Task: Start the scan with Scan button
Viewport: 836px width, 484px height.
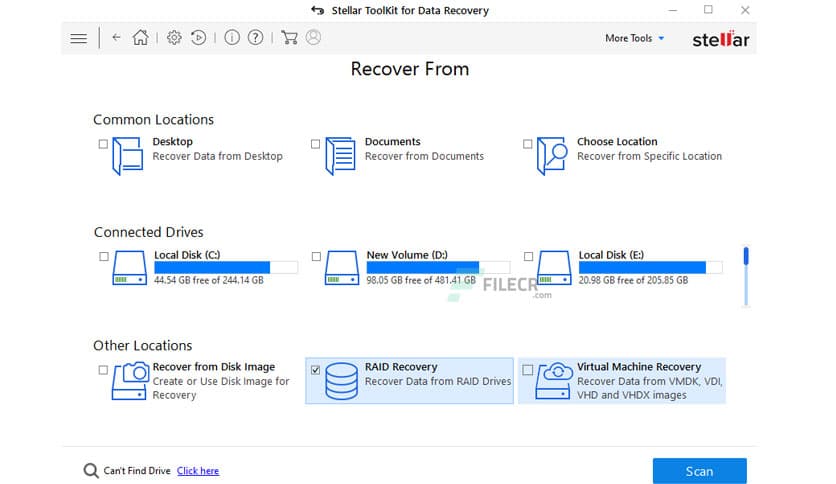Action: 700,471
